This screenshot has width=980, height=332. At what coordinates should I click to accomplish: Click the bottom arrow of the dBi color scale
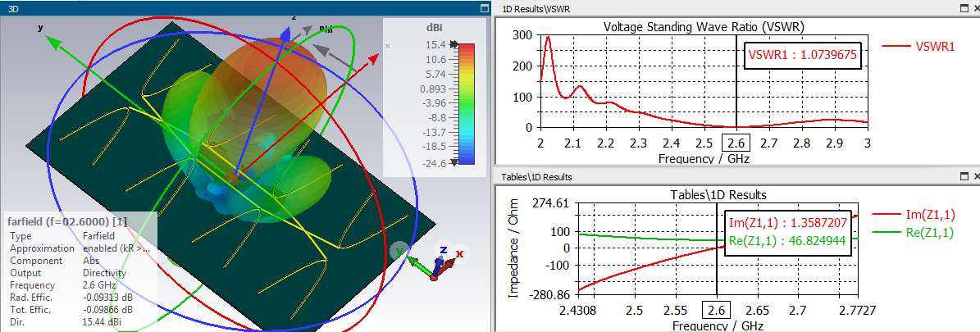(454, 162)
